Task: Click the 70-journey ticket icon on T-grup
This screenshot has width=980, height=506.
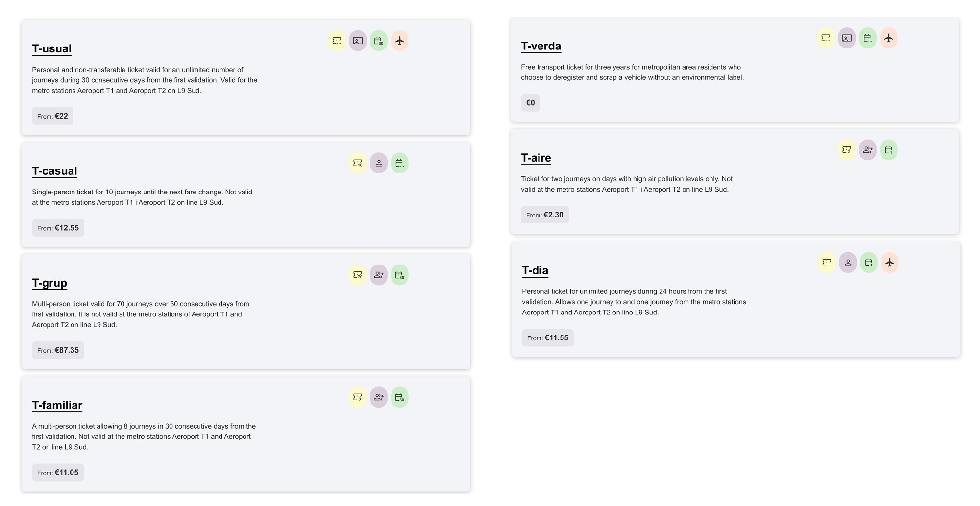Action: click(358, 275)
